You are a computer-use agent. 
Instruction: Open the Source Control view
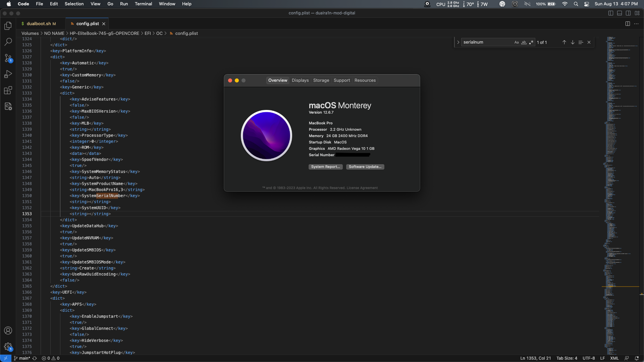click(8, 58)
